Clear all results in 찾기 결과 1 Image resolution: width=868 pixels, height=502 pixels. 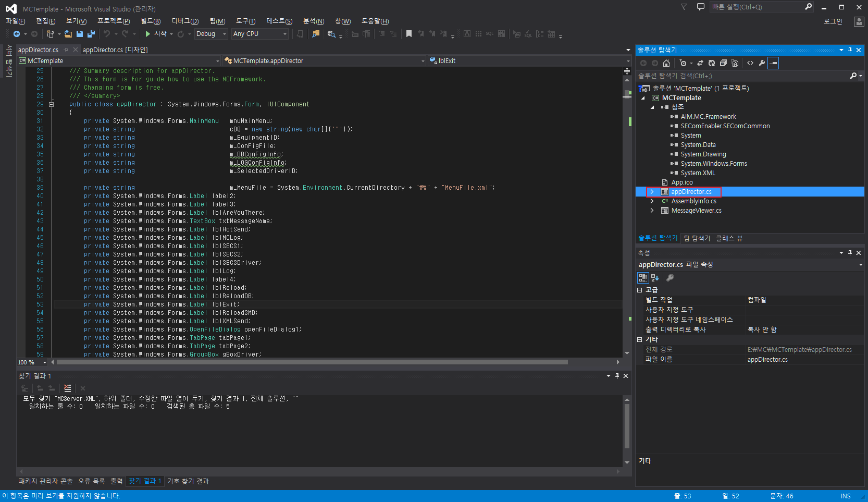(67, 388)
